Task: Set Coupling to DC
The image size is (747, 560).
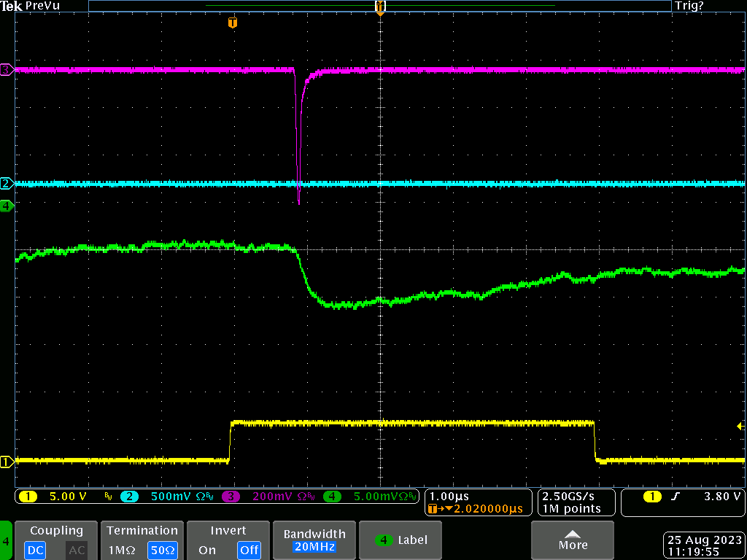Action: (x=35, y=550)
